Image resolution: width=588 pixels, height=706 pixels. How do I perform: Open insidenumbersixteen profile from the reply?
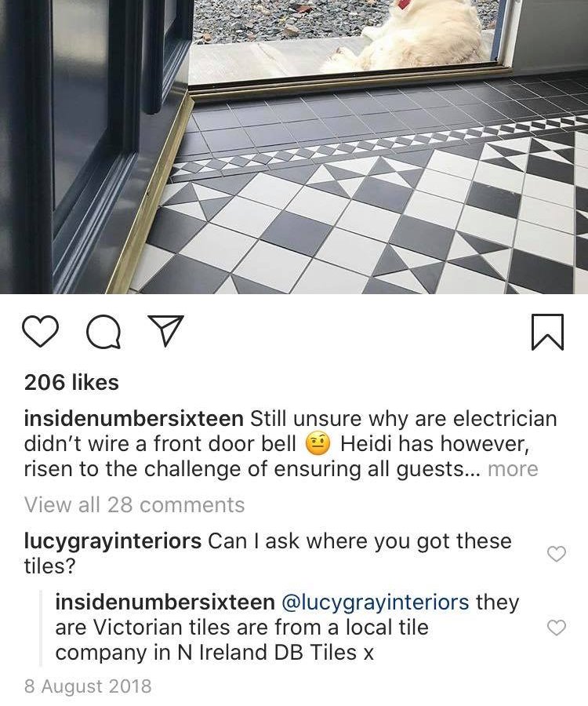(165, 602)
